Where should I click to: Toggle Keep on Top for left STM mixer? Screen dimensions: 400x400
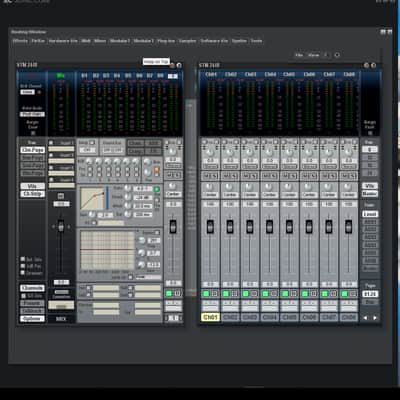click(156, 62)
